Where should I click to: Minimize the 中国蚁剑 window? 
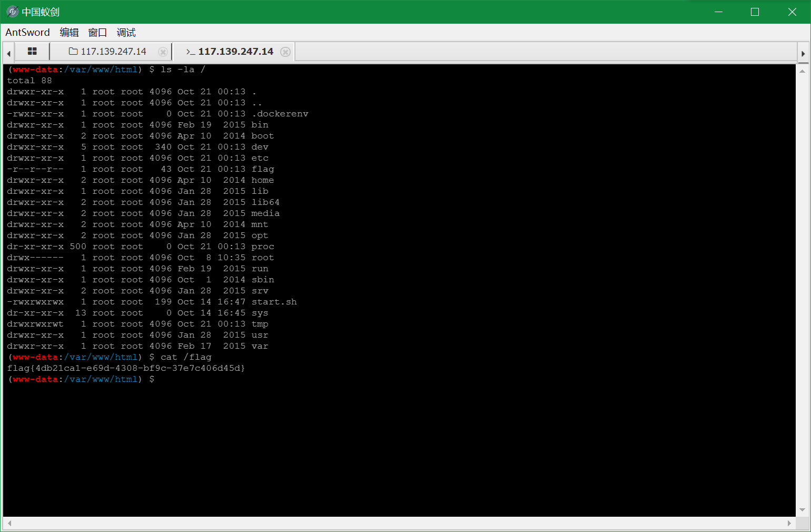[718, 12]
